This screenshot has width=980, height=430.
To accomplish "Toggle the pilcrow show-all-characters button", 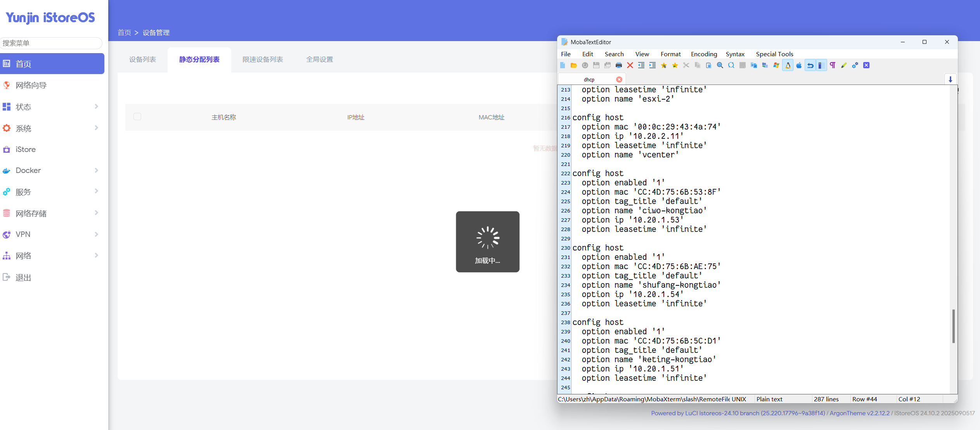I will pyautogui.click(x=833, y=65).
